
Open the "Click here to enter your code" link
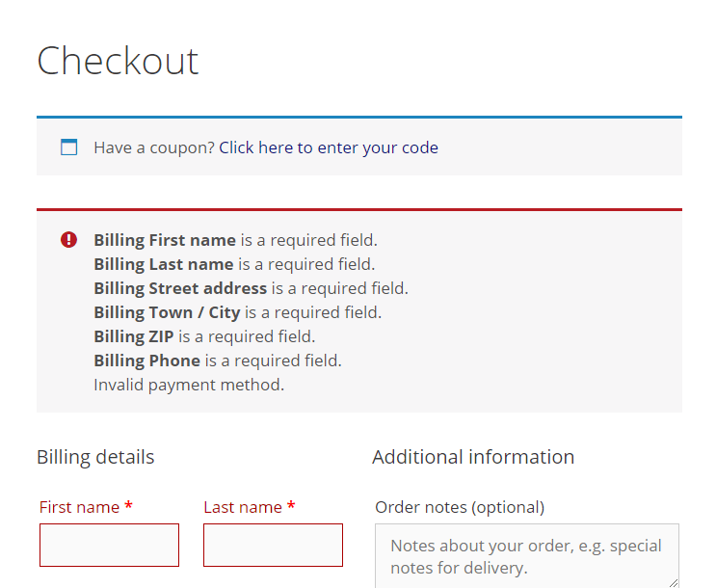[329, 147]
